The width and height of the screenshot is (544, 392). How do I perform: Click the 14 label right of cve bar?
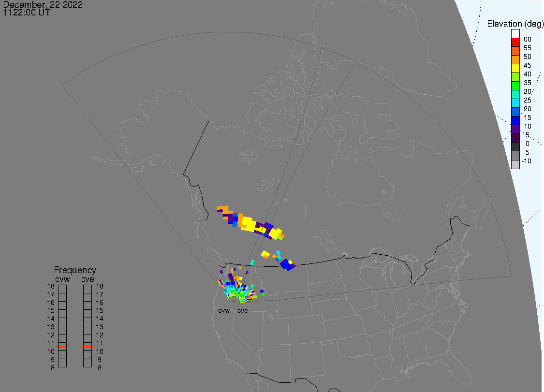point(100,319)
